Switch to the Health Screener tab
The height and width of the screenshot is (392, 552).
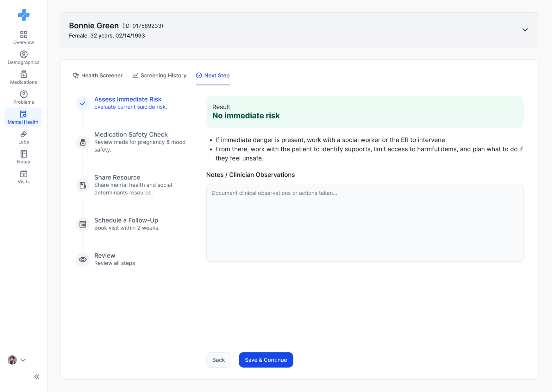point(98,76)
